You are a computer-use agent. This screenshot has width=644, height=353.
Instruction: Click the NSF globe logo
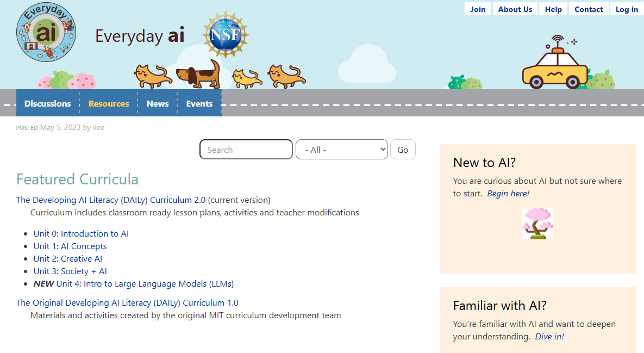point(225,35)
